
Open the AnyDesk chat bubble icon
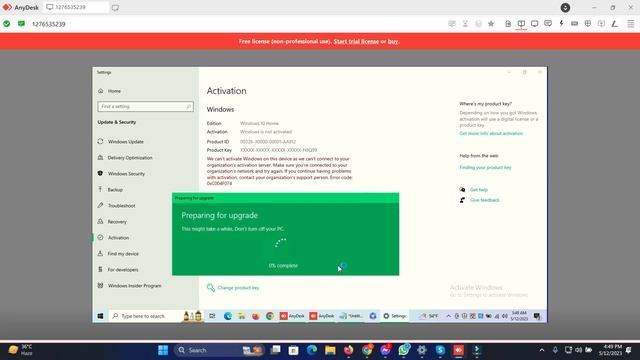point(548,24)
